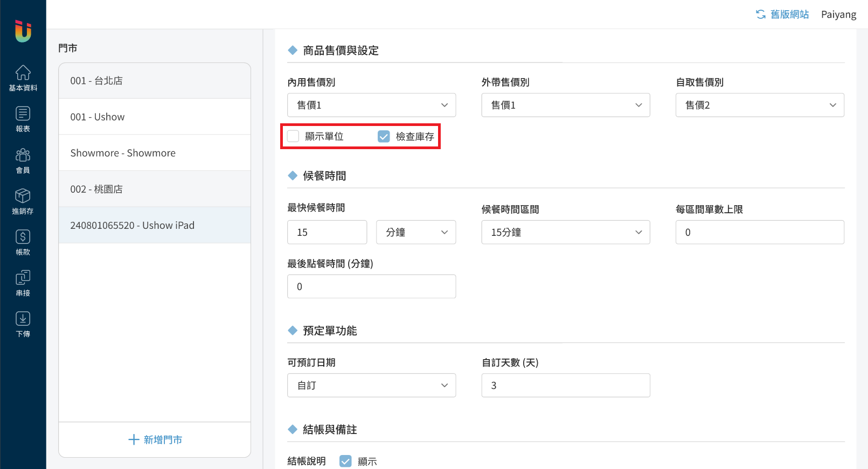Switch to 舊版網站 link
This screenshot has height=469, width=868.
click(782, 15)
